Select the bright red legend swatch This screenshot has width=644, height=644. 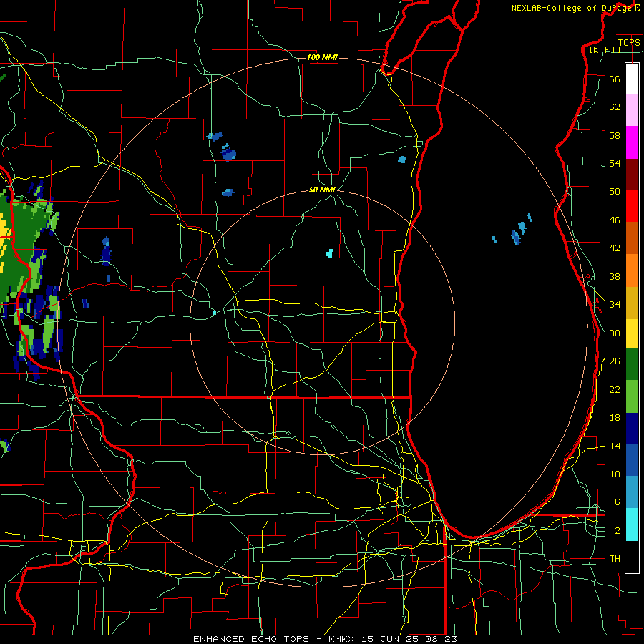pos(632,206)
